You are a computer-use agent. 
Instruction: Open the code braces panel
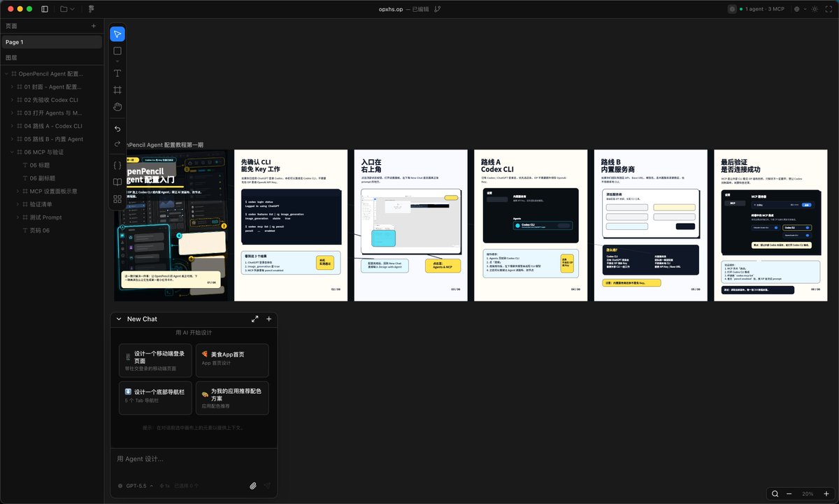tap(117, 166)
